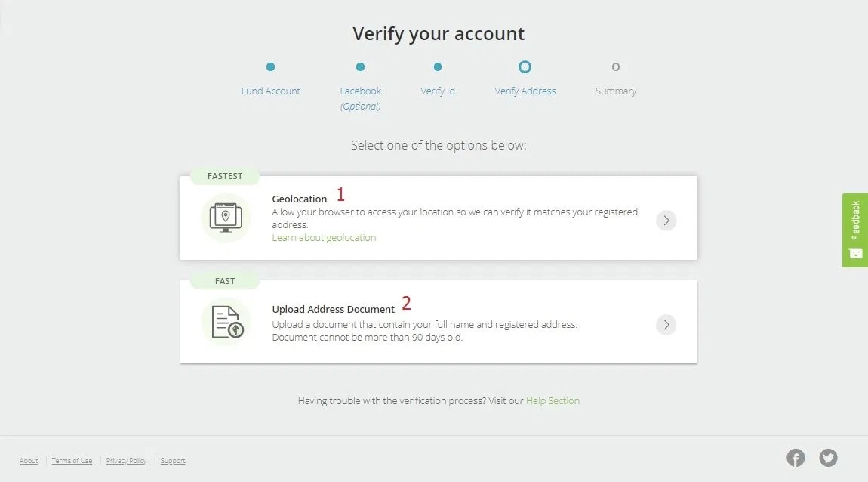
Task: Select the Upload Address Document title
Action: 334,309
